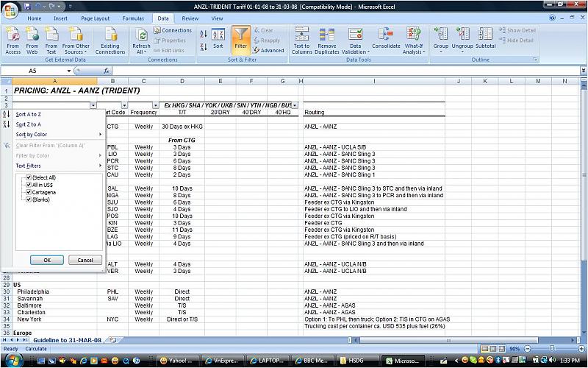
Task: Click the Subtotal icon
Action: tap(486, 37)
